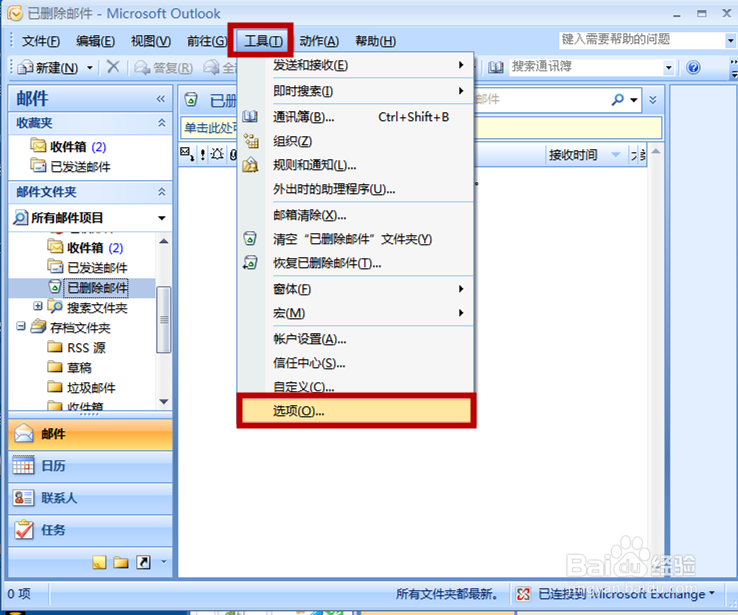Select Address Book (通讯簿) menu entry
The width and height of the screenshot is (738, 615).
pos(356,117)
